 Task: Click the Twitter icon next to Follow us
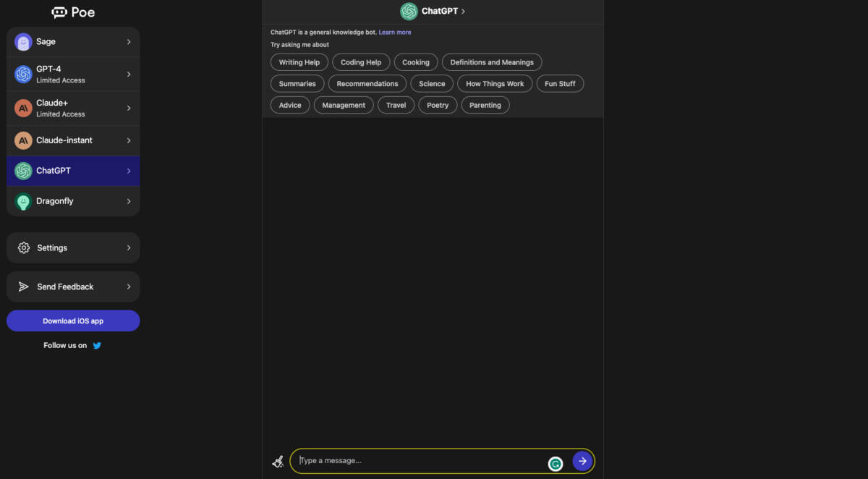(x=97, y=345)
